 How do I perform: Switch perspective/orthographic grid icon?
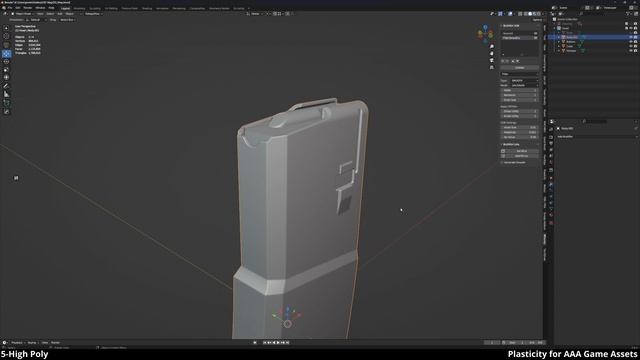click(x=491, y=67)
